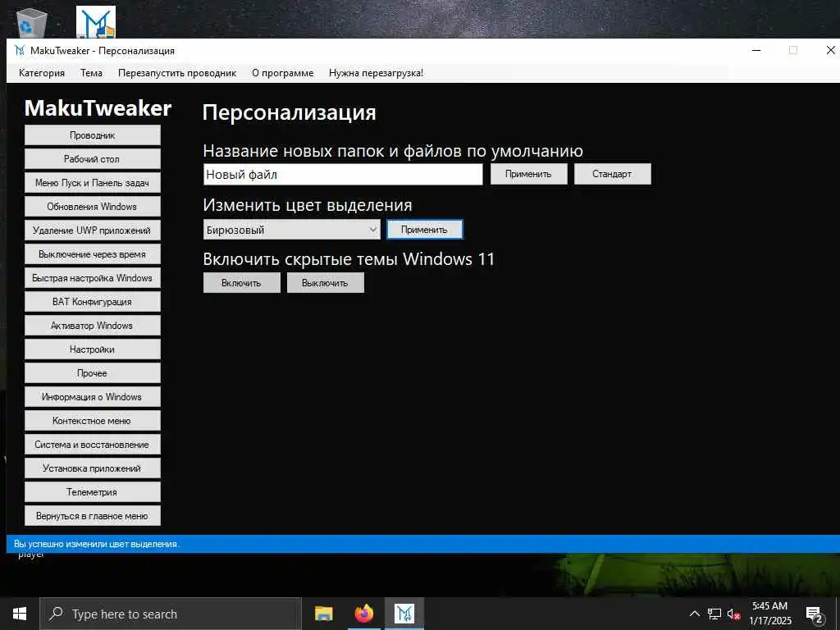This screenshot has height=630, width=840.
Task: Click the muted volume tray icon
Action: click(733, 614)
